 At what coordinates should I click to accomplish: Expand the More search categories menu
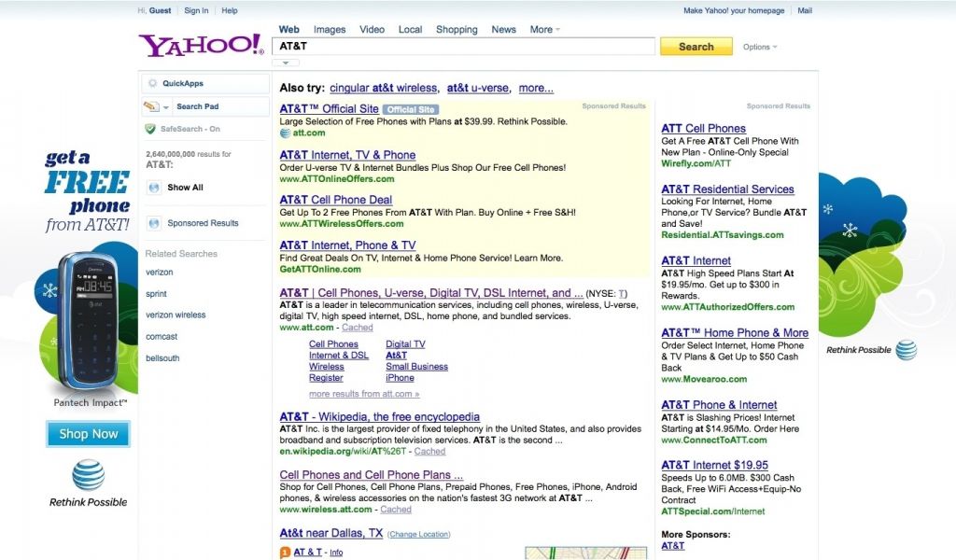coord(545,30)
